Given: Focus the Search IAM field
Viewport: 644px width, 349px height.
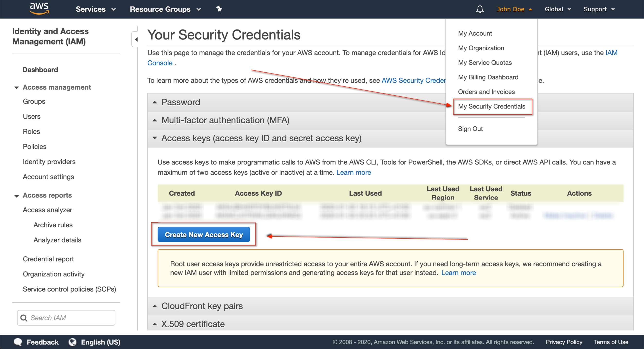Looking at the screenshot, I should tap(66, 318).
